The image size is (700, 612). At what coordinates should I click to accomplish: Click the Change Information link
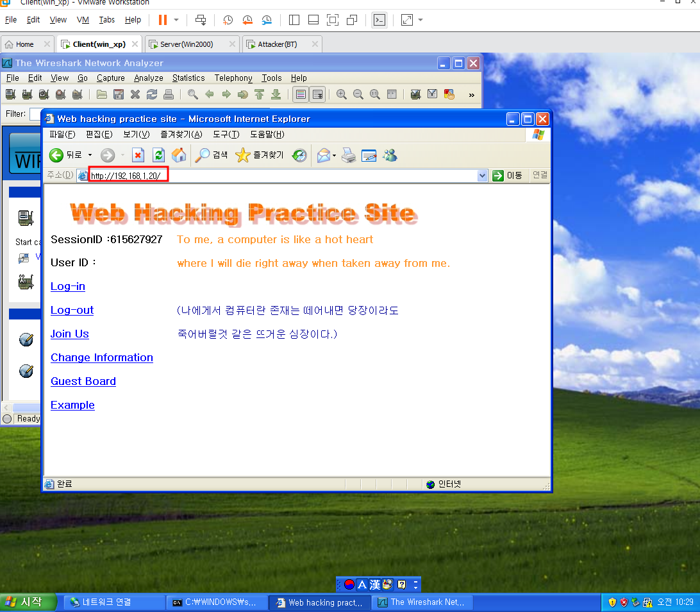pos(102,357)
